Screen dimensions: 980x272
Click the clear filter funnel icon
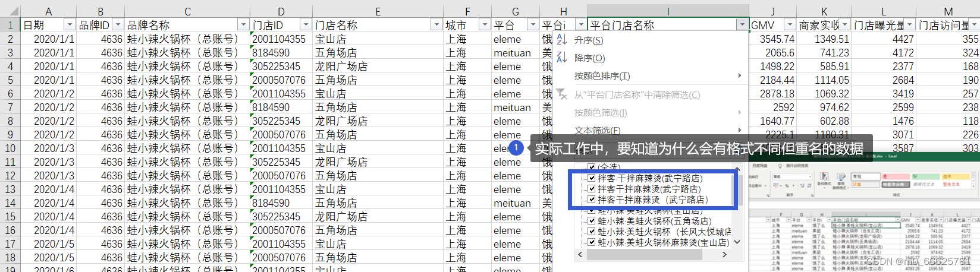point(562,94)
